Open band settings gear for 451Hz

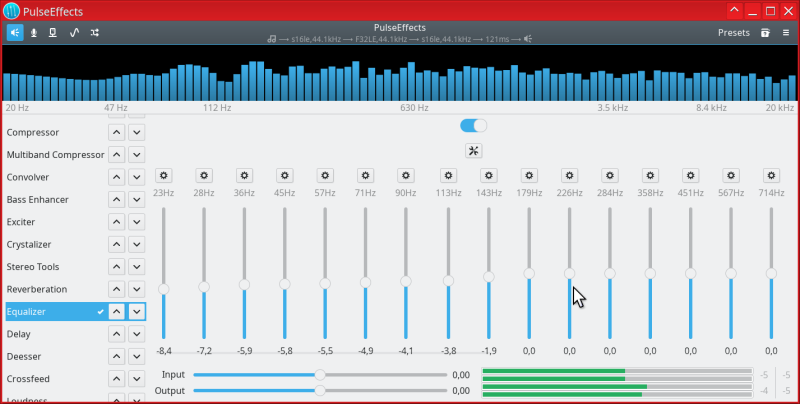690,175
